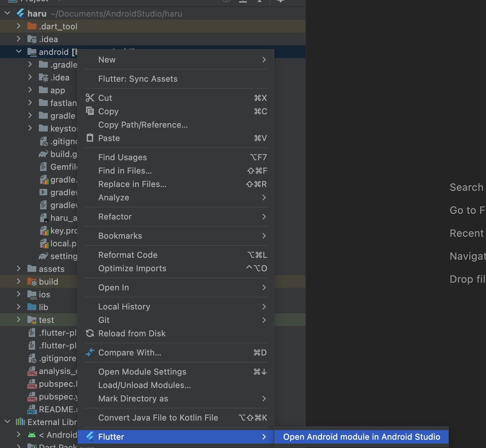This screenshot has height=448, width=486.
Task: Open Mark Directory as submenu
Action: 176,399
